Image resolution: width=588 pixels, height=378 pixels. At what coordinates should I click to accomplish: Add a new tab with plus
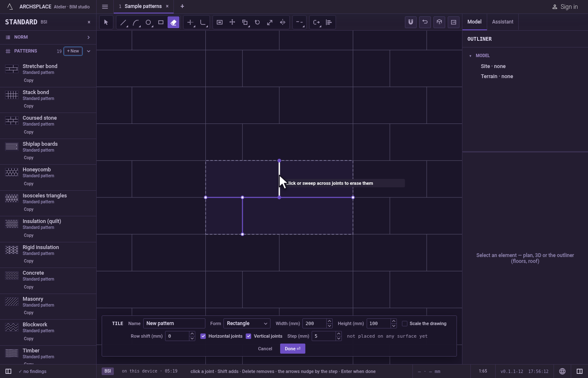click(x=182, y=6)
